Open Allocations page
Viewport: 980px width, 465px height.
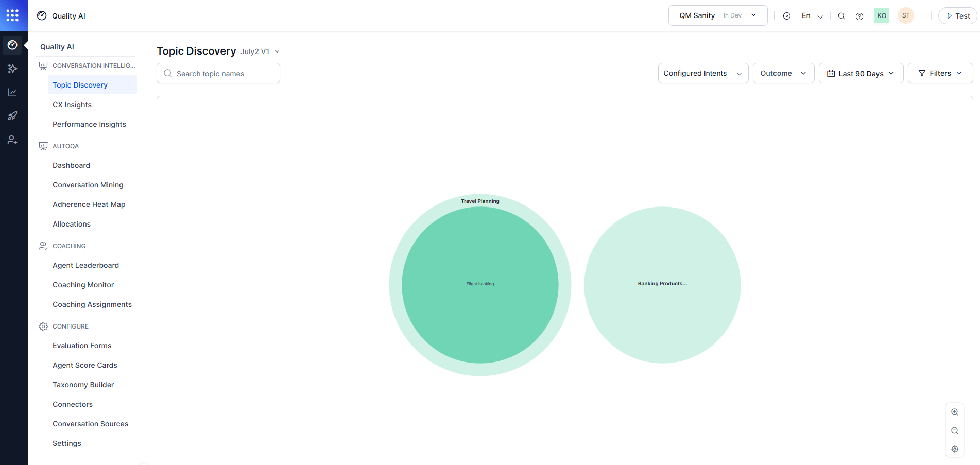click(72, 224)
